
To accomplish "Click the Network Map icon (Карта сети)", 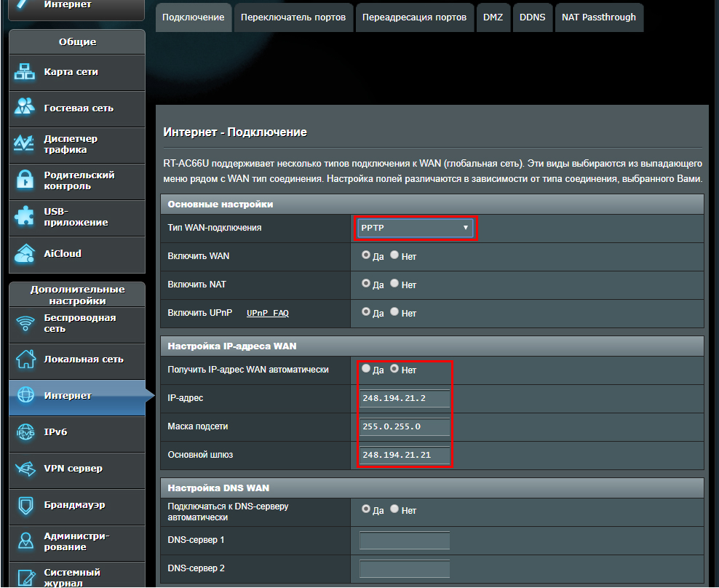I will [25, 72].
